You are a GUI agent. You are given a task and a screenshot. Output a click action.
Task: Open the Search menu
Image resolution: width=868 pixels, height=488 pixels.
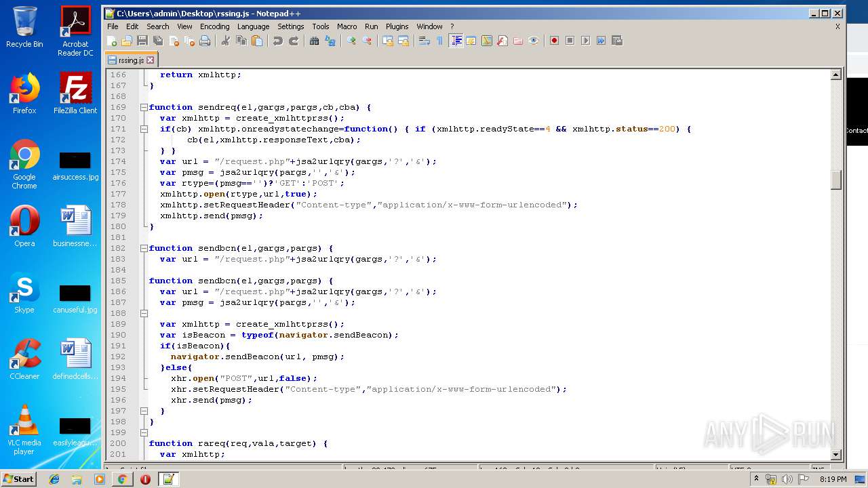click(x=157, y=26)
